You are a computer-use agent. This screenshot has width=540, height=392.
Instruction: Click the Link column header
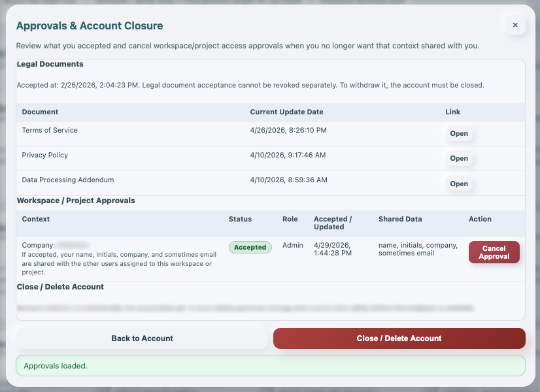tap(452, 112)
